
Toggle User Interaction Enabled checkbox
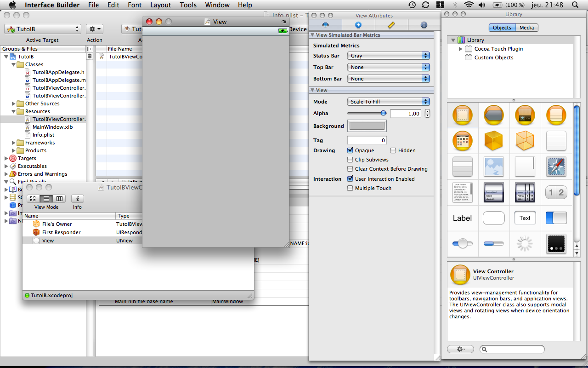click(350, 179)
